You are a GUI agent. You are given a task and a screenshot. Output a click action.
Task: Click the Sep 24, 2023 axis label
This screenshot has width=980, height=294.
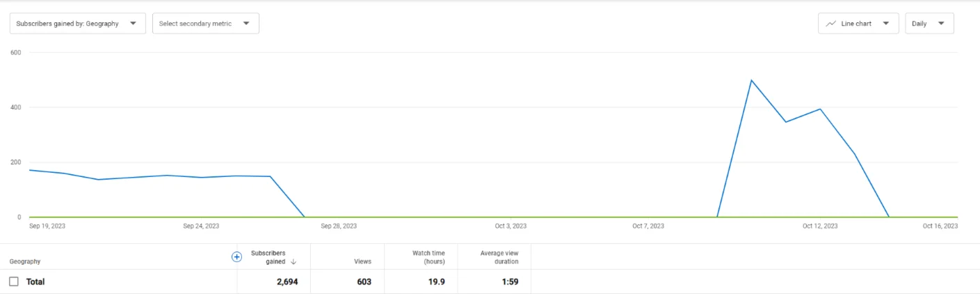(201, 226)
